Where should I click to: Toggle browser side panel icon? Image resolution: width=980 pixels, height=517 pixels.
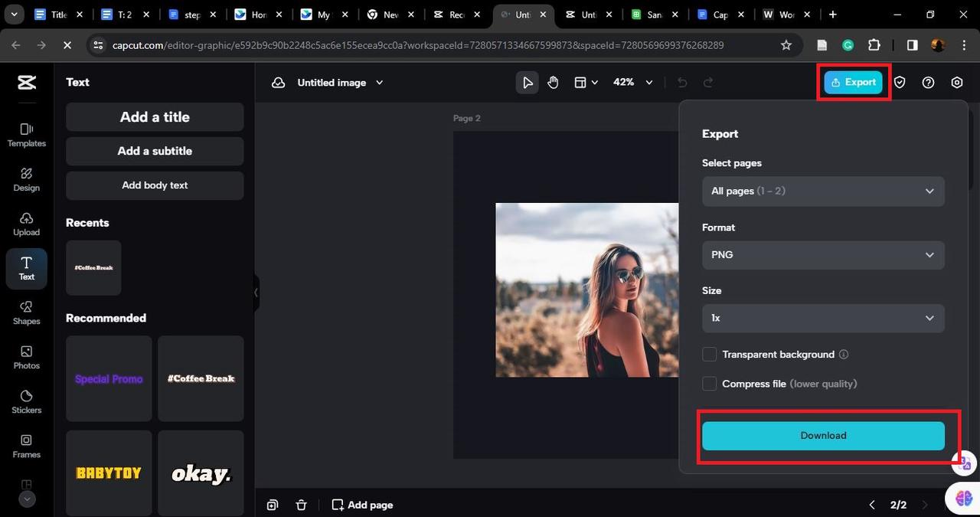pyautogui.click(x=912, y=45)
